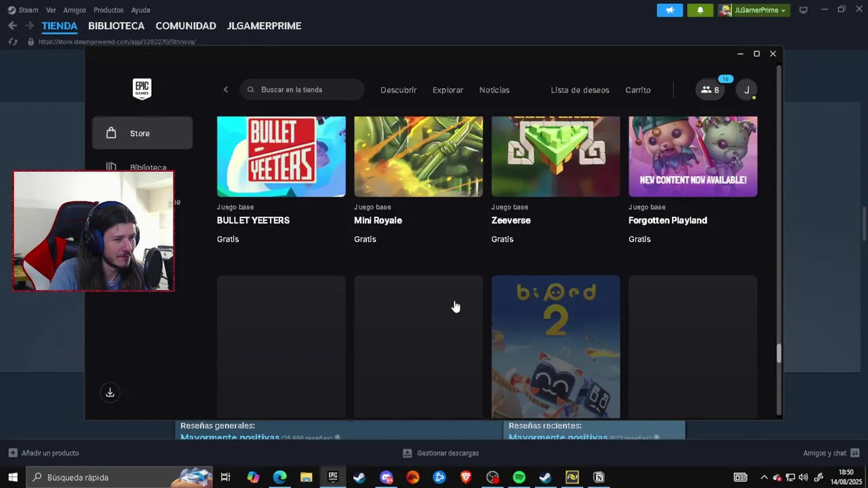Viewport: 868px width, 488px height.
Task: Click the Zeeverse title text
Action: [511, 220]
